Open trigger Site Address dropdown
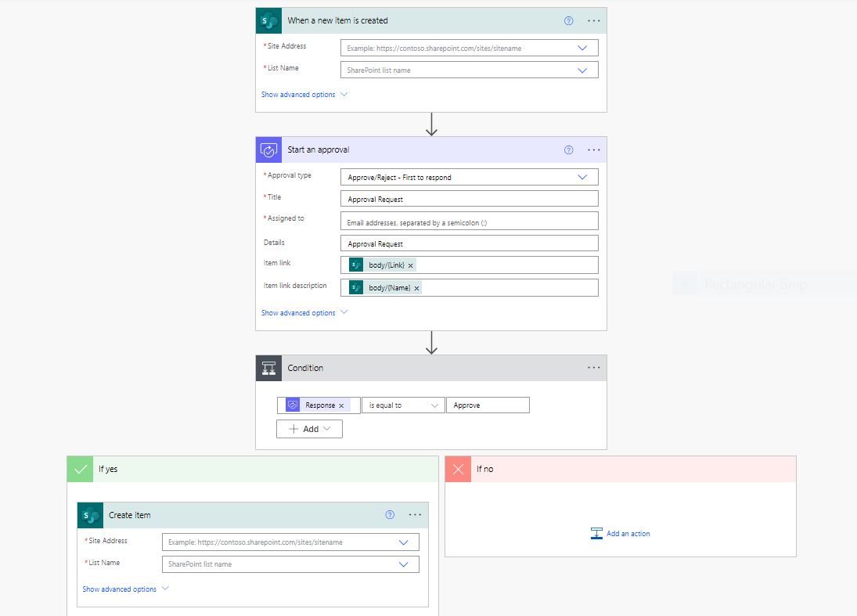 coord(582,48)
